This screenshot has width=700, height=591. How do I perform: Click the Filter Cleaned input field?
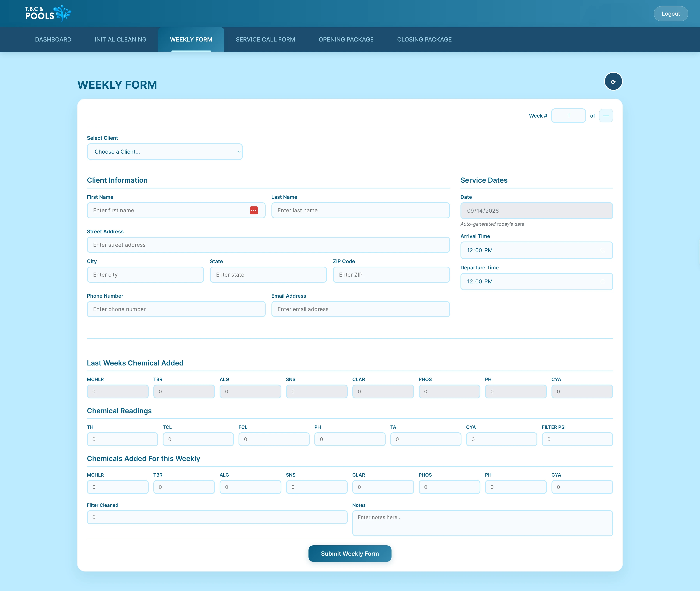coord(217,517)
